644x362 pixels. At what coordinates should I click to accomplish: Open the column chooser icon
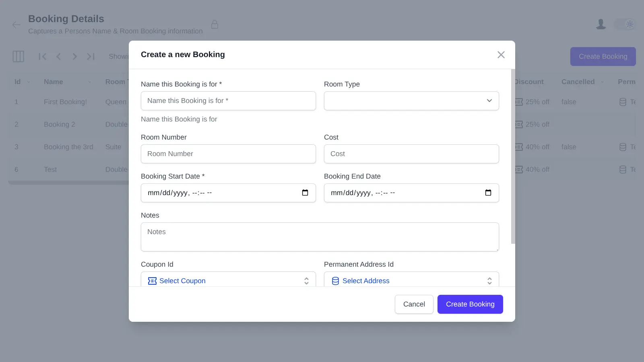[x=19, y=56]
